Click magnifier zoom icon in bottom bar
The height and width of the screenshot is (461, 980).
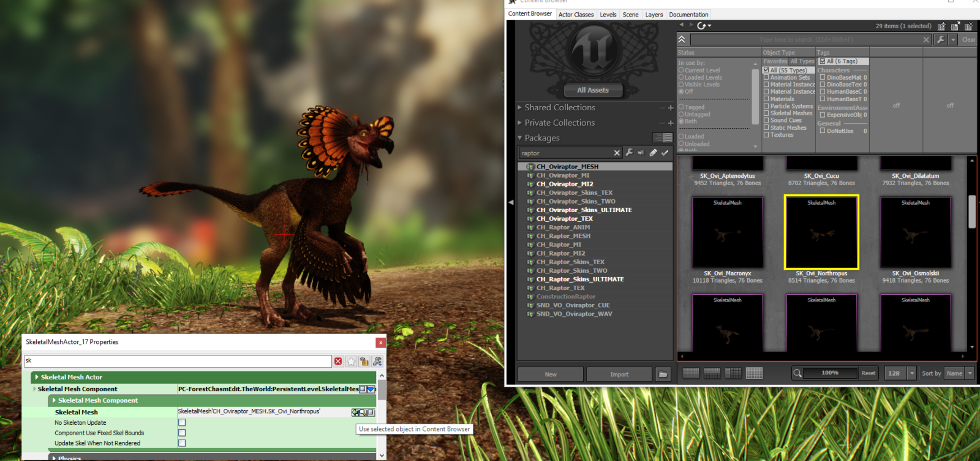tap(797, 373)
